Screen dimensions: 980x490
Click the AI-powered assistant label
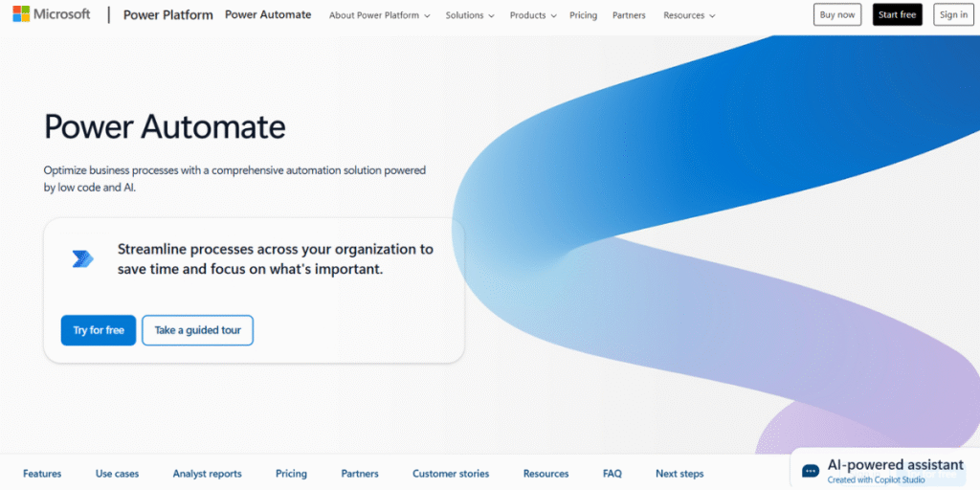[x=895, y=465]
